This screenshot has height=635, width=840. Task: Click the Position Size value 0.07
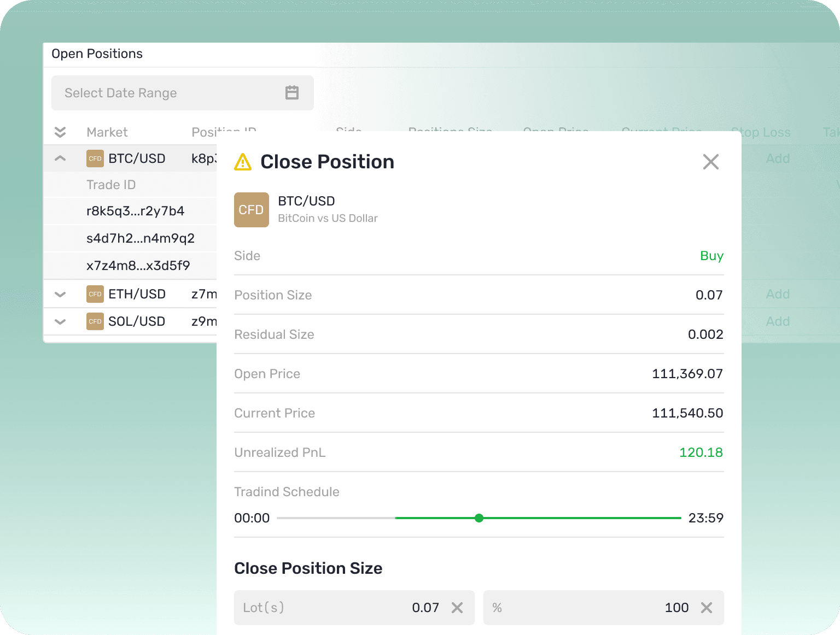tap(709, 295)
